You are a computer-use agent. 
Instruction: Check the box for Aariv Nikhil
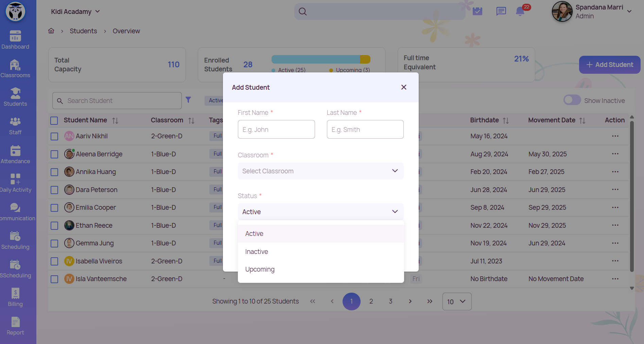pos(54,136)
